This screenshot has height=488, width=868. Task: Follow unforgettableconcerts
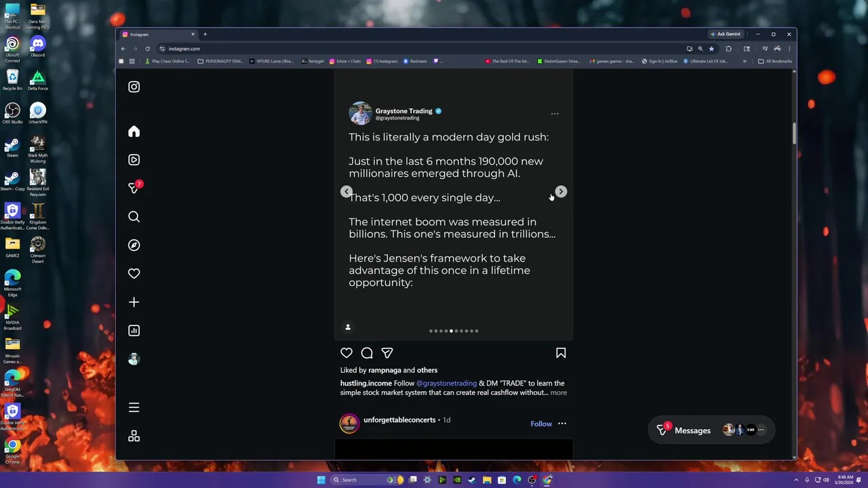click(x=541, y=424)
